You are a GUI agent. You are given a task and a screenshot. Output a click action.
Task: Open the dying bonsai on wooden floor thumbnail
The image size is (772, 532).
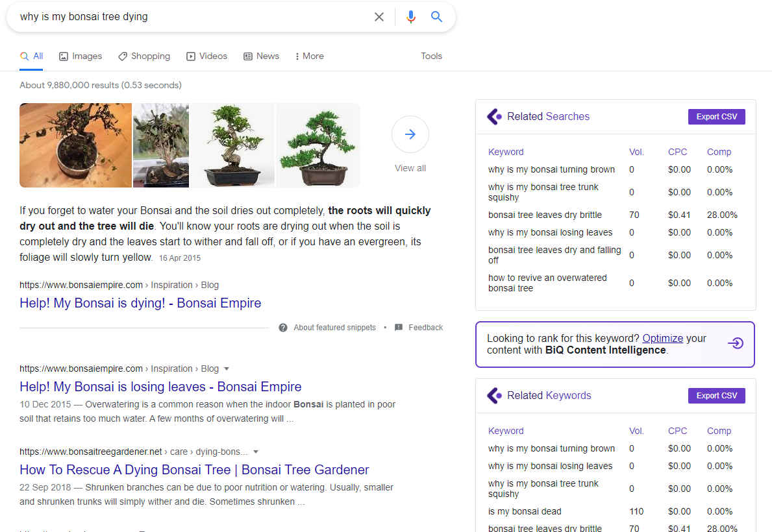[75, 145]
